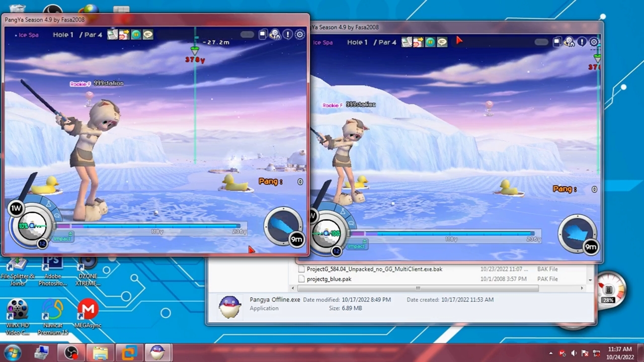
Task: Click the File Explorer taskbar button
Action: [100, 352]
